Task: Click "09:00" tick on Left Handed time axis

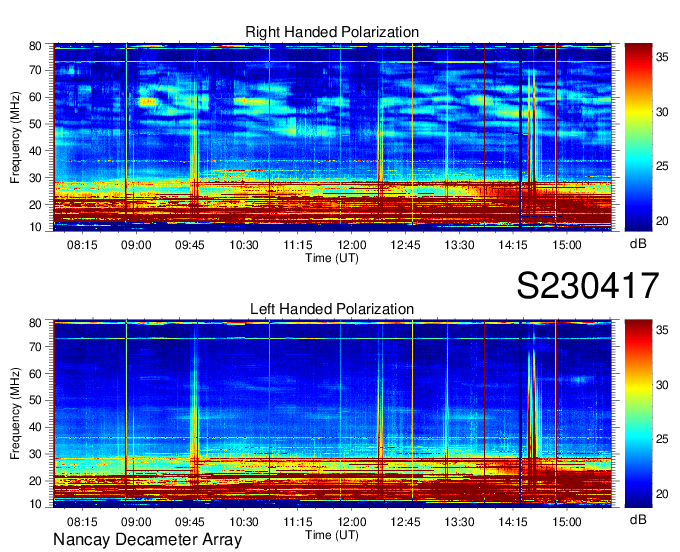Action: (x=136, y=522)
